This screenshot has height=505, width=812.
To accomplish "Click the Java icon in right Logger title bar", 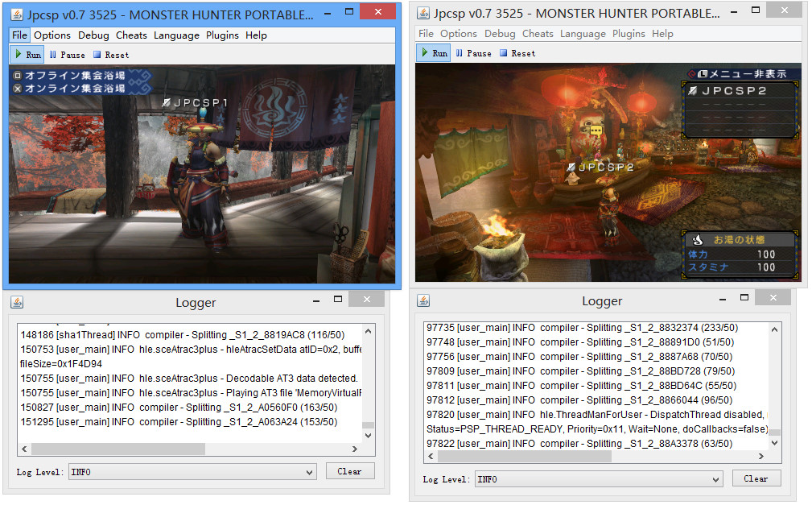I will [423, 300].
